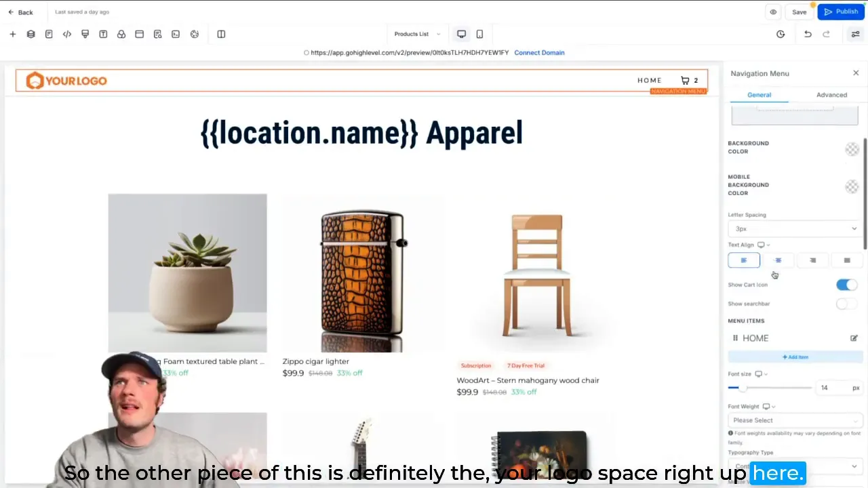
Task: Edit the HOME menu item pencil icon
Action: click(854, 338)
